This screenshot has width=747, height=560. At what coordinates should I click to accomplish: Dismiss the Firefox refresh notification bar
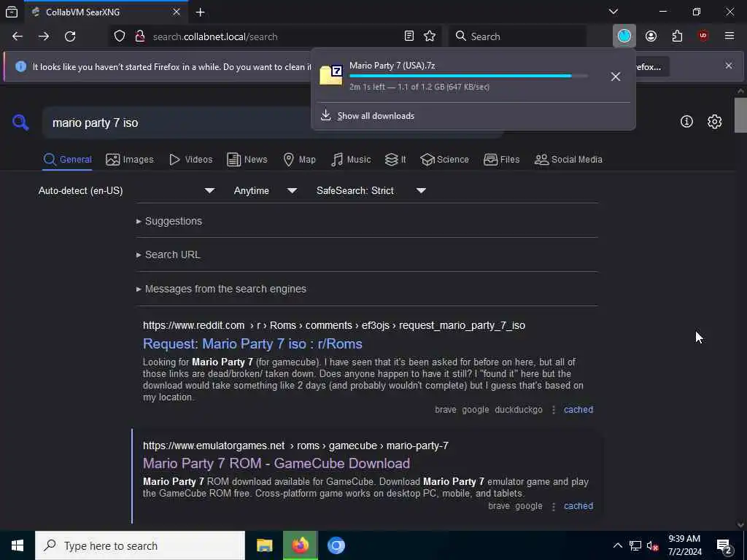[x=729, y=66]
